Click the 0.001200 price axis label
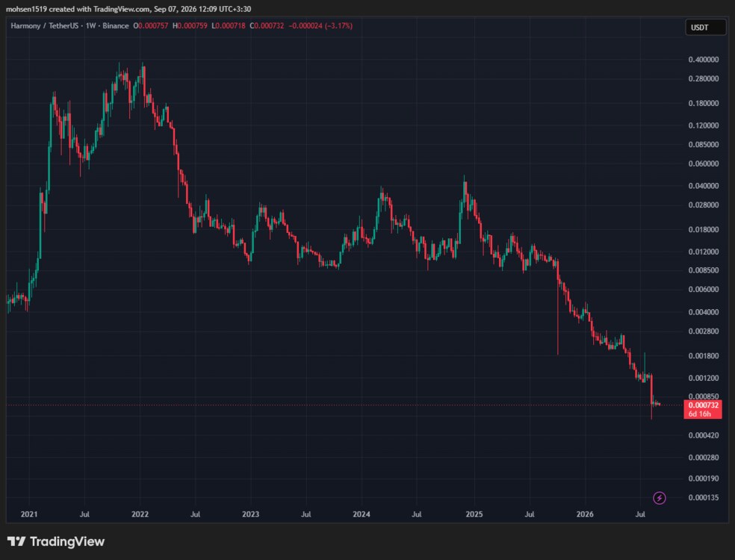The width and height of the screenshot is (735, 560). click(x=703, y=378)
